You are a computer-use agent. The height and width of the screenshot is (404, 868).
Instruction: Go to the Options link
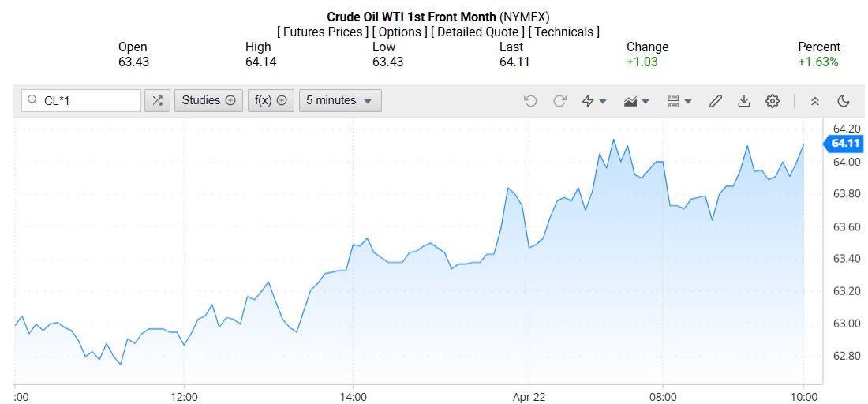coord(400,32)
